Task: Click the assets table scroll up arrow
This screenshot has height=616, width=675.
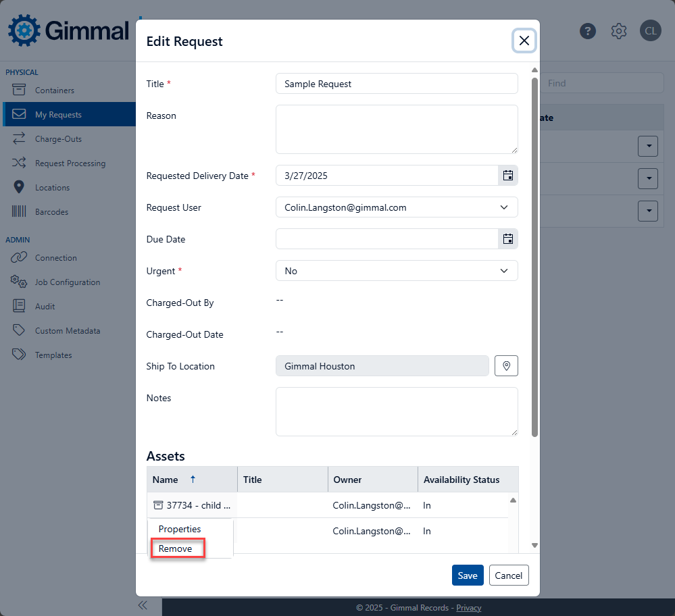Action: click(x=513, y=500)
